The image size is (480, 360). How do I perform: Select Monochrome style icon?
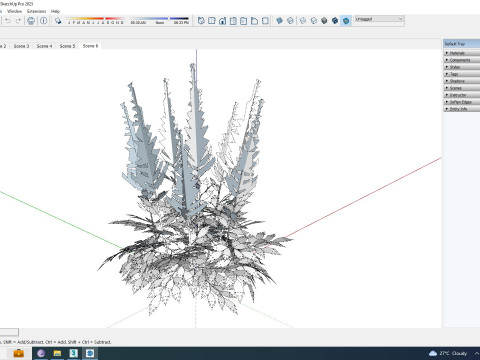click(x=346, y=21)
